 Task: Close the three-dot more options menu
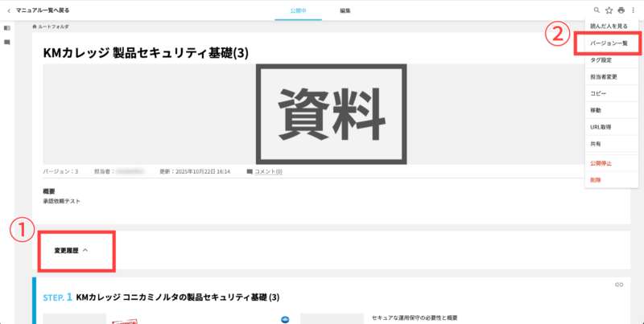633,10
